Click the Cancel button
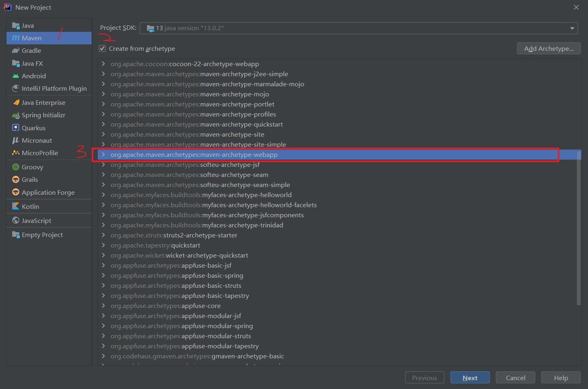588x389 pixels. tap(516, 378)
